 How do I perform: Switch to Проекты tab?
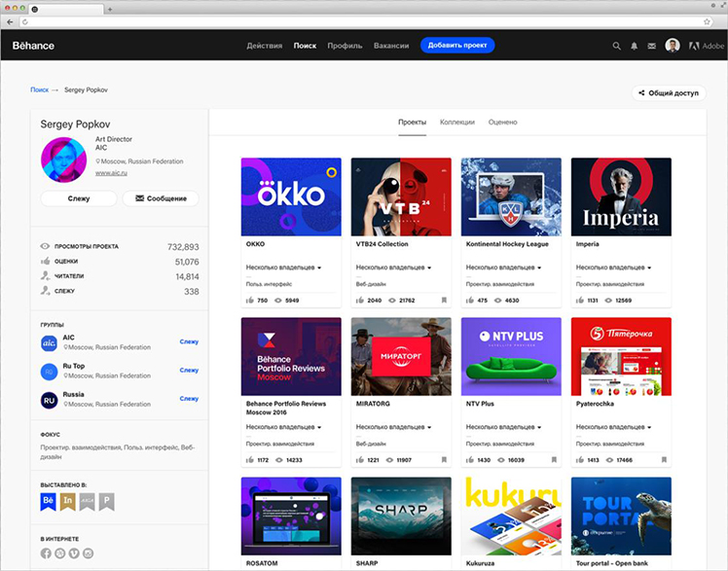point(413,122)
